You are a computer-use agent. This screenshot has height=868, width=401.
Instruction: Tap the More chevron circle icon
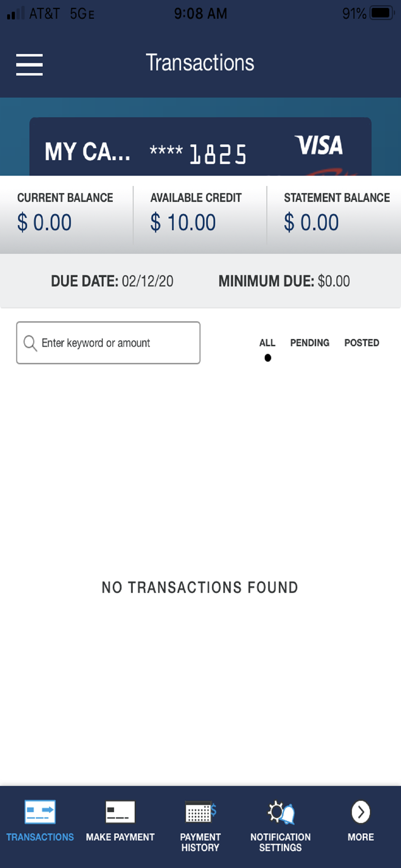click(x=361, y=812)
